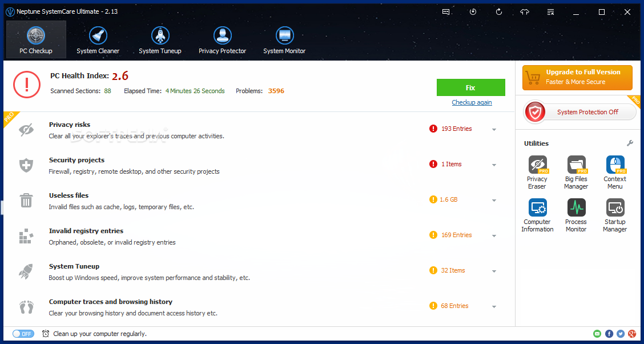Click the 32 Items count
Viewport: 644px width, 344px height.
point(453,270)
